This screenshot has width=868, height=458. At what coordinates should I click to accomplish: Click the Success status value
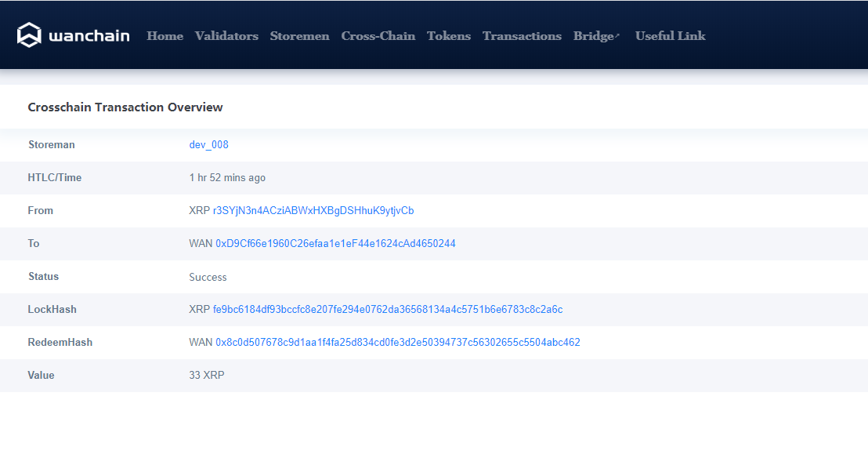click(208, 278)
